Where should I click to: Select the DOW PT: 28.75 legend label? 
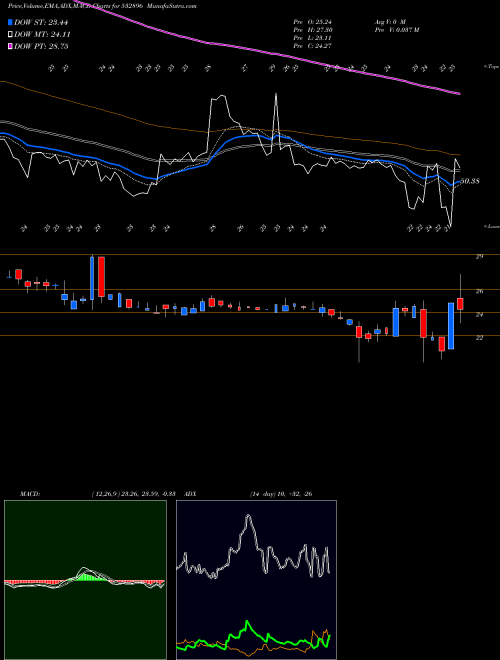(x=41, y=46)
